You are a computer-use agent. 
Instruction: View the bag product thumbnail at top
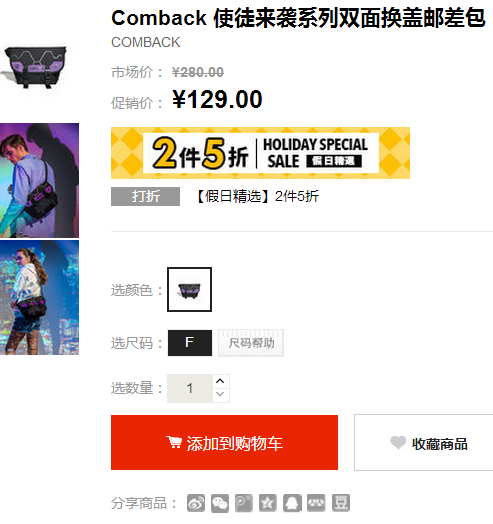coord(36,67)
